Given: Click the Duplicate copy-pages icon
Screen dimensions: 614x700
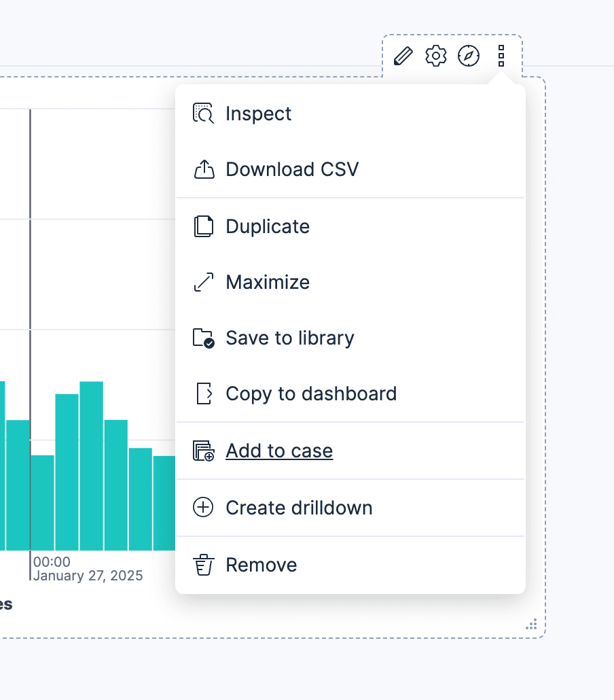Looking at the screenshot, I should pyautogui.click(x=203, y=226).
